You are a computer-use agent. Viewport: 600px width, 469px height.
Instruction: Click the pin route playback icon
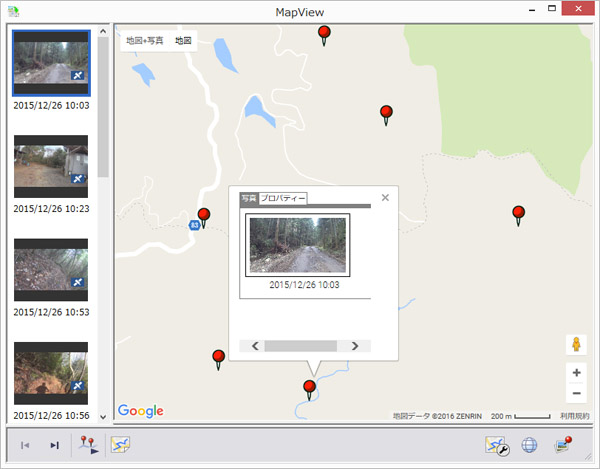pyautogui.click(x=88, y=445)
